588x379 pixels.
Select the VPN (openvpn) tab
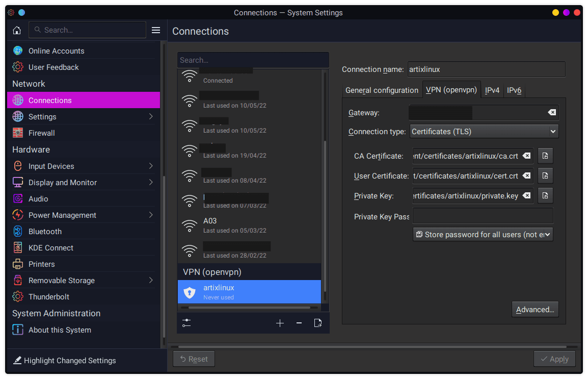pyautogui.click(x=451, y=90)
